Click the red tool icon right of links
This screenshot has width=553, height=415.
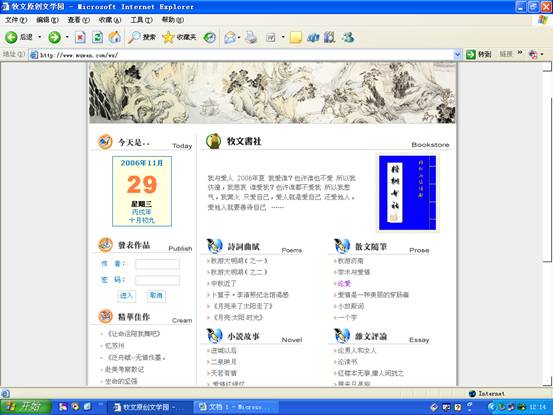(533, 54)
